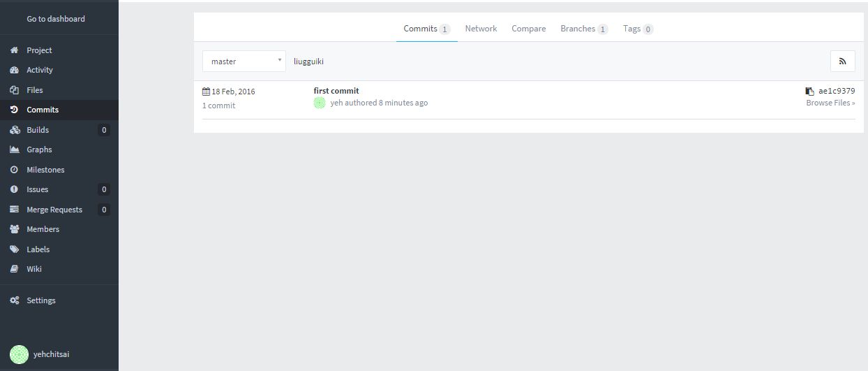
Task: Click the Files icon in sidebar
Action: pos(14,90)
